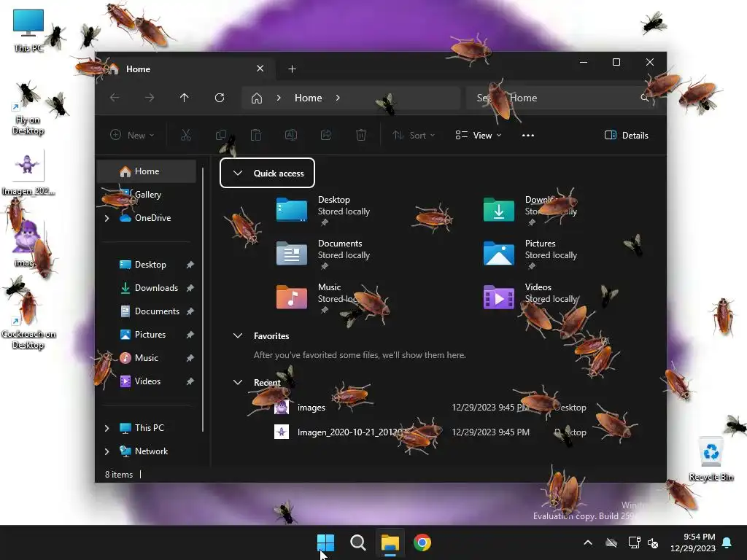747x560 pixels.
Task: Open the notifications bell
Action: (x=727, y=542)
